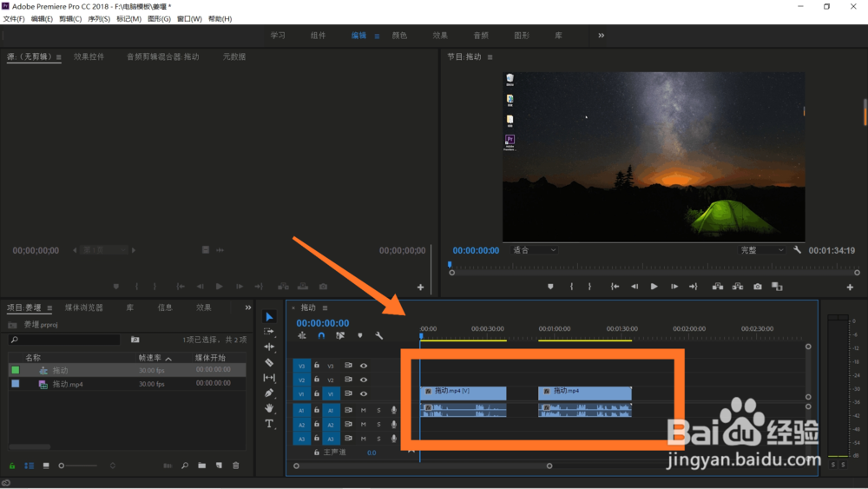Click New Bin folder icon in Project panel

coord(202,466)
